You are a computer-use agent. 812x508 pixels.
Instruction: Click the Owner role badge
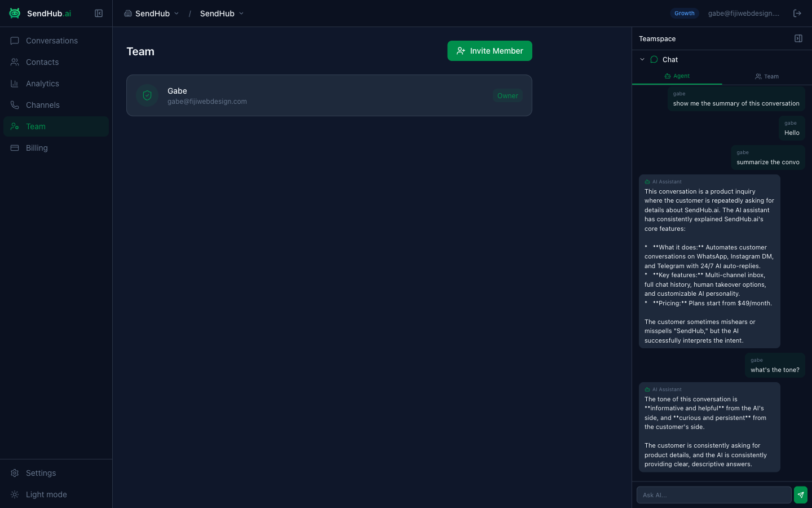[507, 96]
